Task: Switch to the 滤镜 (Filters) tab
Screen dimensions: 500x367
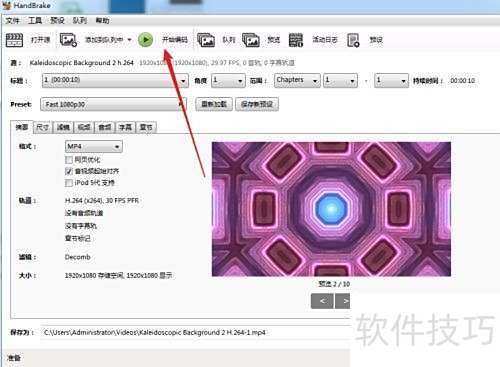Action: [63, 127]
